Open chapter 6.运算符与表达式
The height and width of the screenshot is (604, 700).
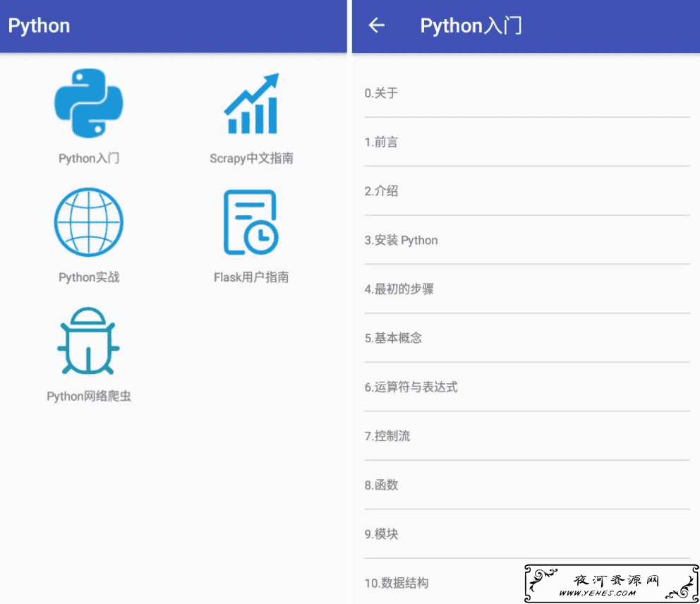click(x=527, y=387)
